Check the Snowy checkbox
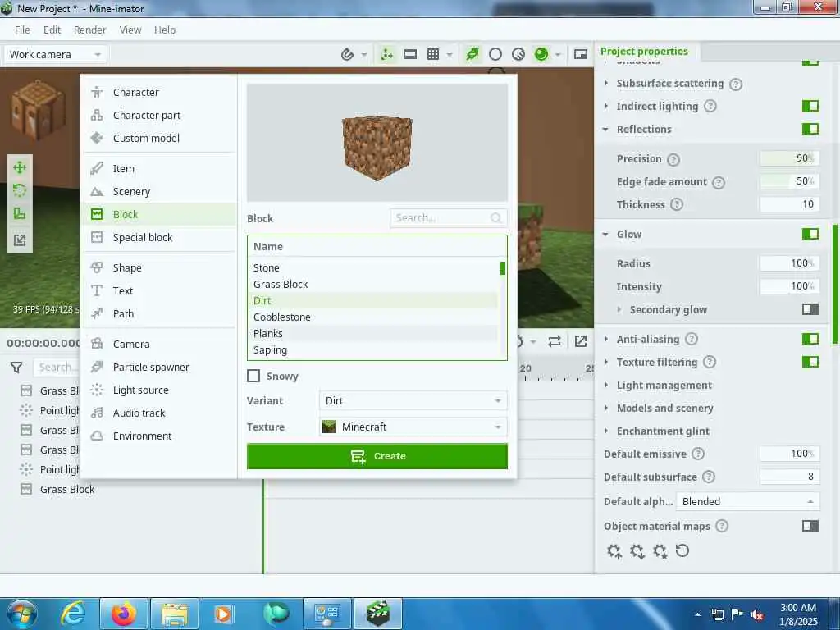 pos(254,376)
